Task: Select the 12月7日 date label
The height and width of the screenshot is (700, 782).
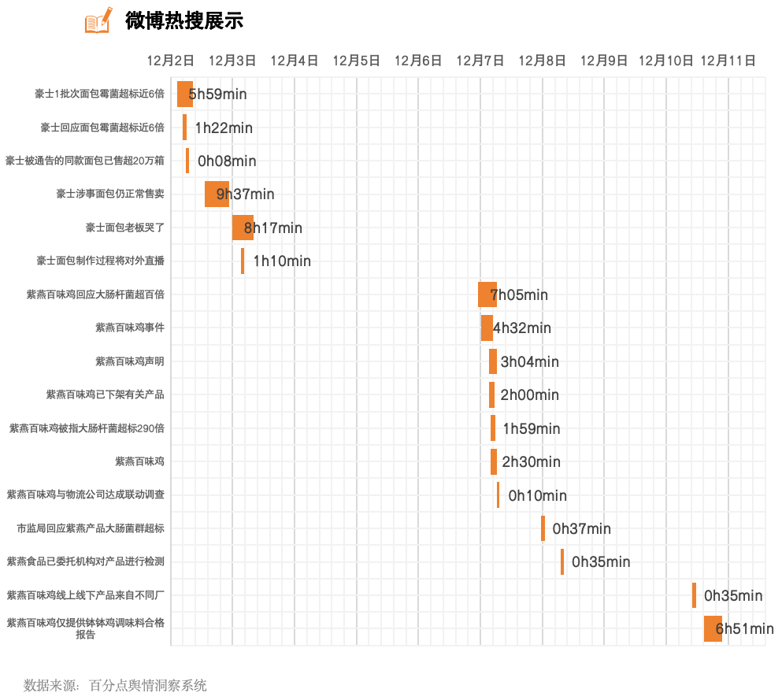Action: [480, 61]
